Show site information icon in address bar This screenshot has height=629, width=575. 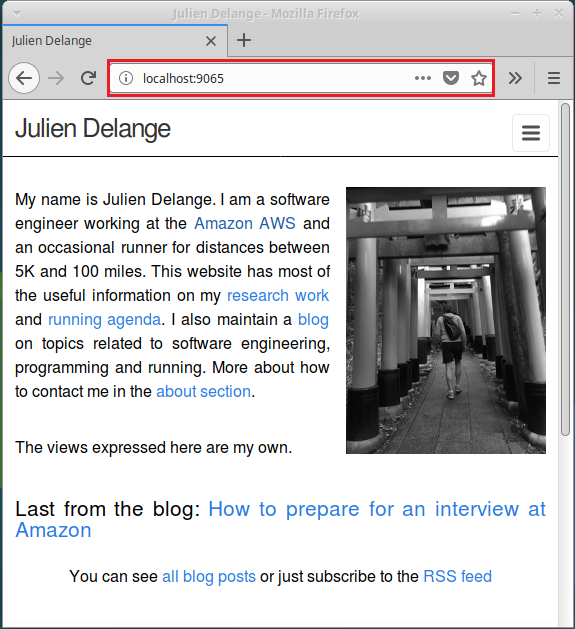(126, 78)
